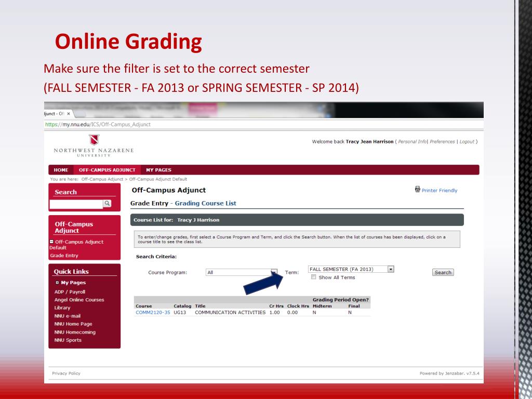Screen dimensions: 532x399
Task: Open the ADP / Payroll quick link
Action: click(70, 292)
